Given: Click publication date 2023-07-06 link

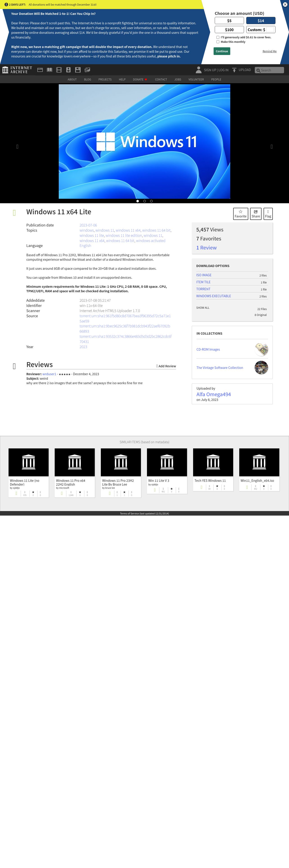Looking at the screenshot, I should pos(88,225).
